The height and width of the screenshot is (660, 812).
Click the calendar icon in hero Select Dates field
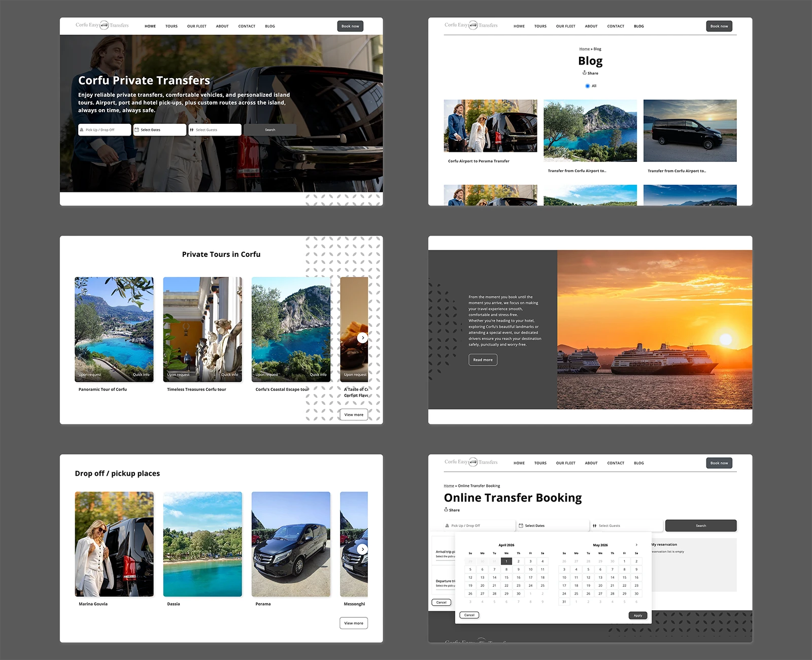tap(137, 129)
